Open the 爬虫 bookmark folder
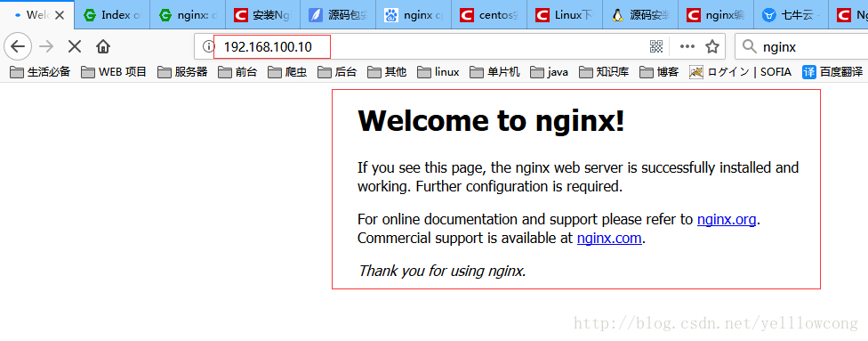Image resolution: width=868 pixels, height=341 pixels. tap(287, 71)
